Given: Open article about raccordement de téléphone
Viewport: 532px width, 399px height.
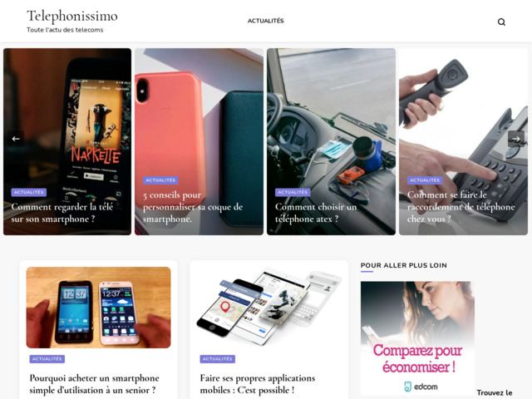Looking at the screenshot, I should coord(461,207).
